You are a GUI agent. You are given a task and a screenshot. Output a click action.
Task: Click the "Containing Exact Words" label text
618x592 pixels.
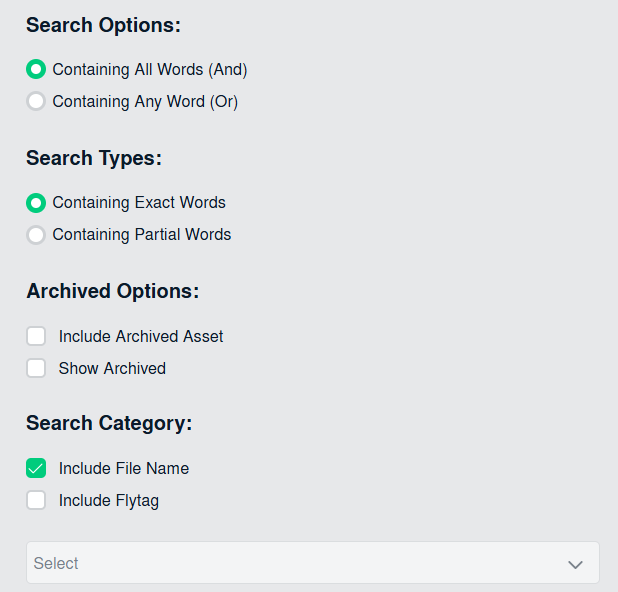139,203
